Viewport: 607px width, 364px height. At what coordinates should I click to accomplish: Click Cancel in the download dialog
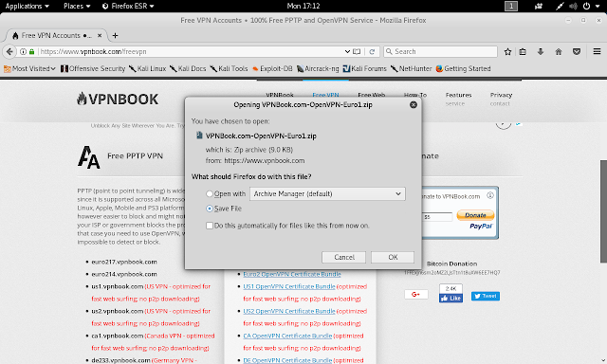[343, 257]
